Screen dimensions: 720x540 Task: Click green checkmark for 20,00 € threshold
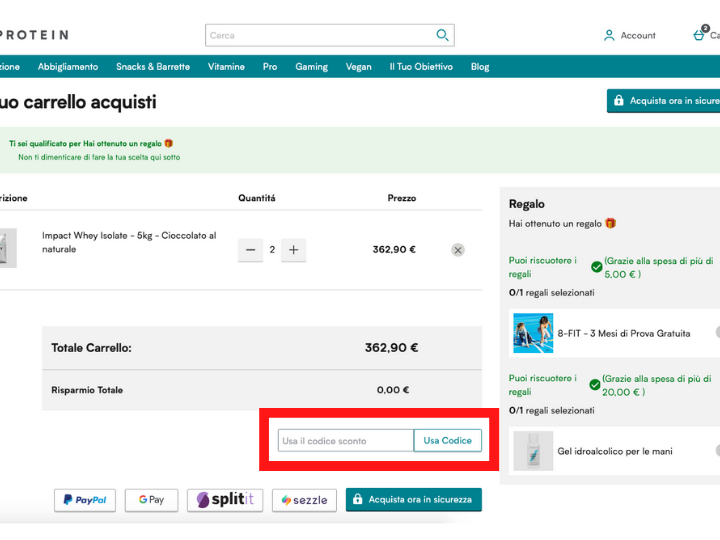[595, 385]
